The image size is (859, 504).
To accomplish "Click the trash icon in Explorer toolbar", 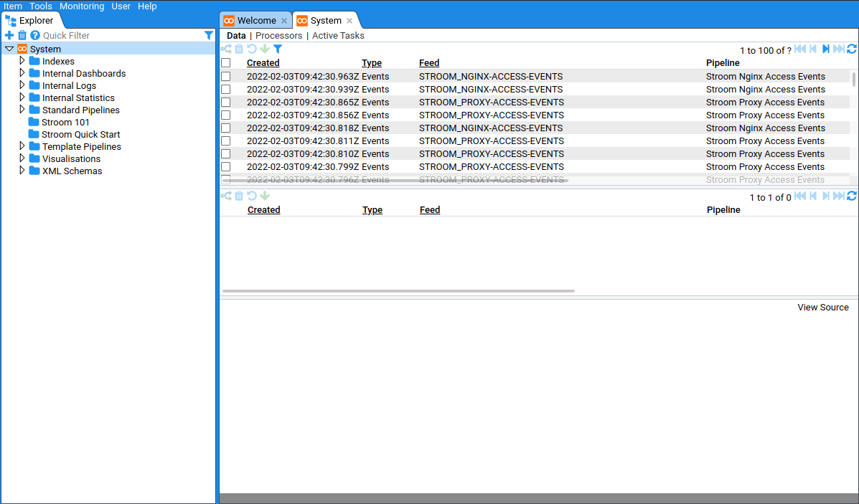I will click(22, 35).
